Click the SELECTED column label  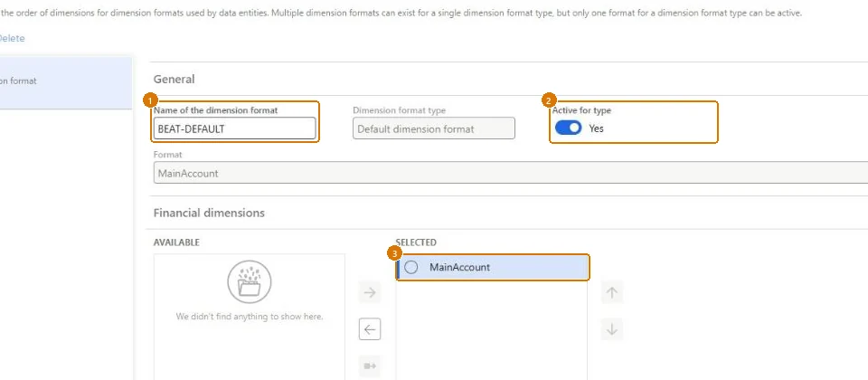pyautogui.click(x=416, y=242)
